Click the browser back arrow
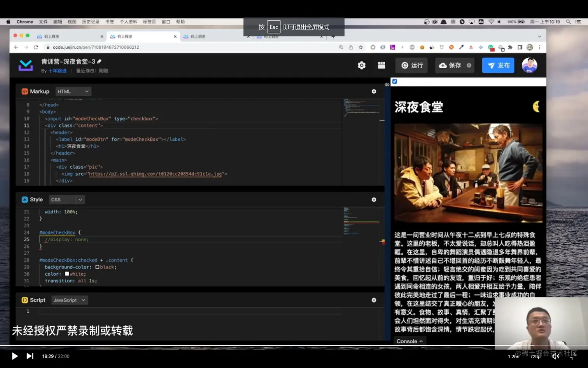The width and height of the screenshot is (588, 368). click(16, 47)
